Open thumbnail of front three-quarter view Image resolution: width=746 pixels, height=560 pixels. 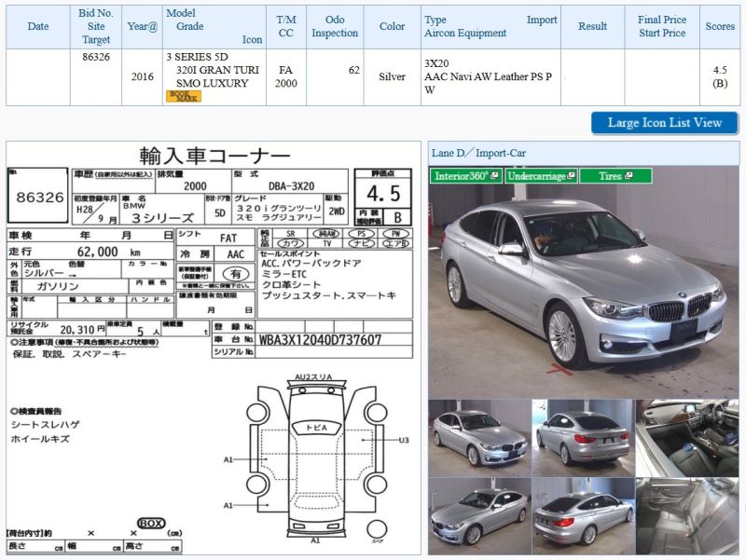point(479,438)
